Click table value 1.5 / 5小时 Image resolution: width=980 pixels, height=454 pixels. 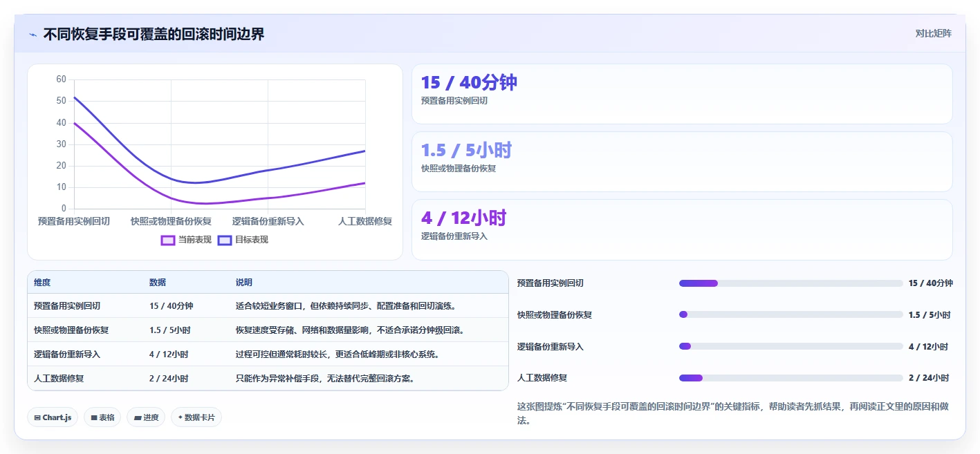click(x=170, y=330)
